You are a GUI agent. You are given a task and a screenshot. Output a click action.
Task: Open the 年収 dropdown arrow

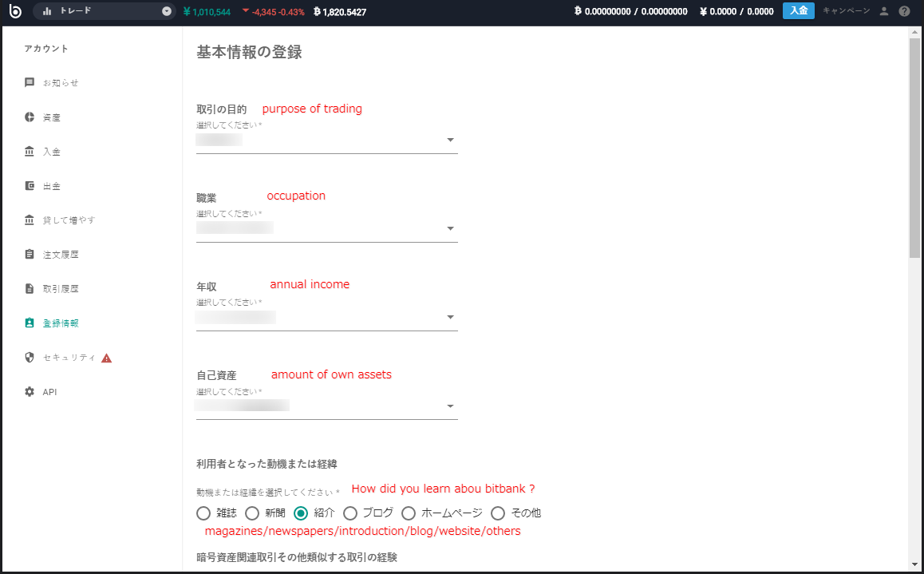click(450, 317)
